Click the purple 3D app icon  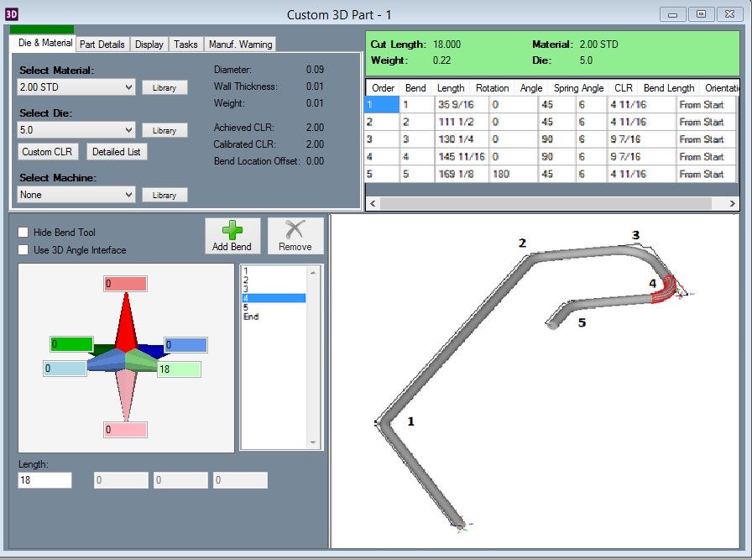coord(12,14)
